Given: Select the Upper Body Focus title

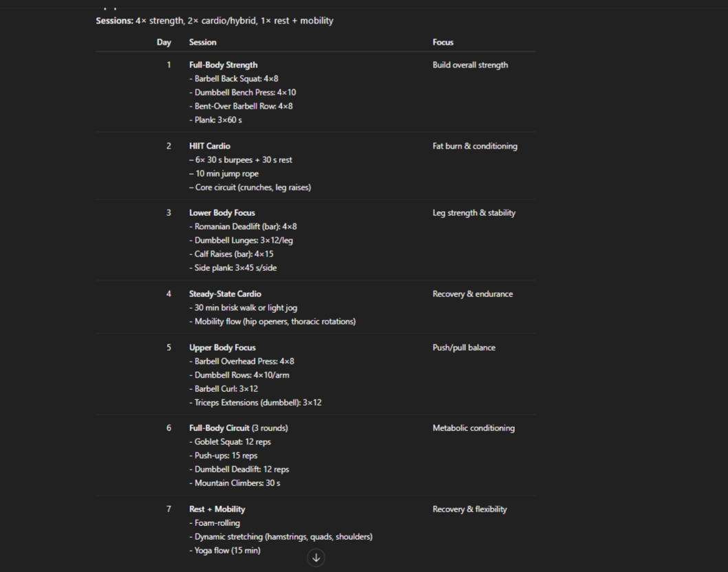Looking at the screenshot, I should pyautogui.click(x=222, y=347).
